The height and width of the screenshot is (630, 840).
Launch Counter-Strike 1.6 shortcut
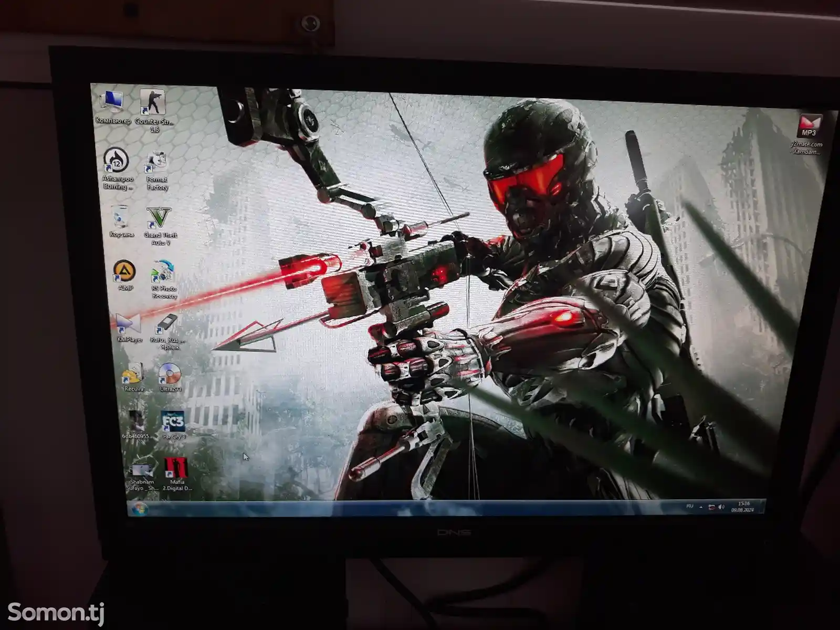[153, 110]
